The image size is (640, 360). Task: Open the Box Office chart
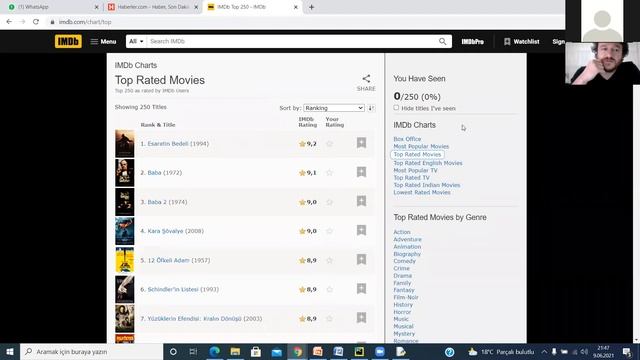click(407, 139)
